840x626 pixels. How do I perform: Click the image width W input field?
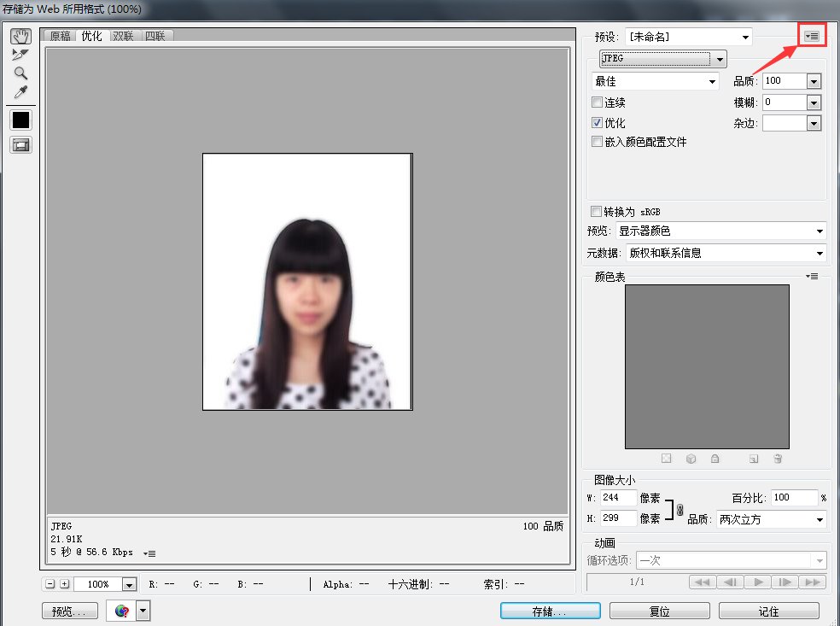619,498
